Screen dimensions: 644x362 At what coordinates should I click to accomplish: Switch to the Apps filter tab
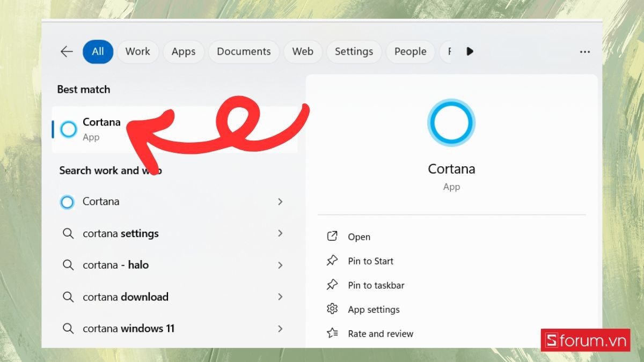click(184, 51)
